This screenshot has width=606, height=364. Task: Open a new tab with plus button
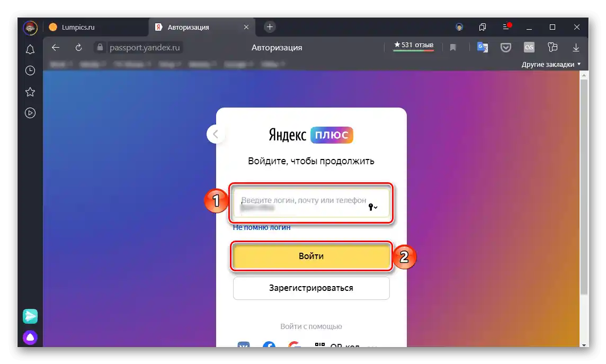[x=270, y=26]
